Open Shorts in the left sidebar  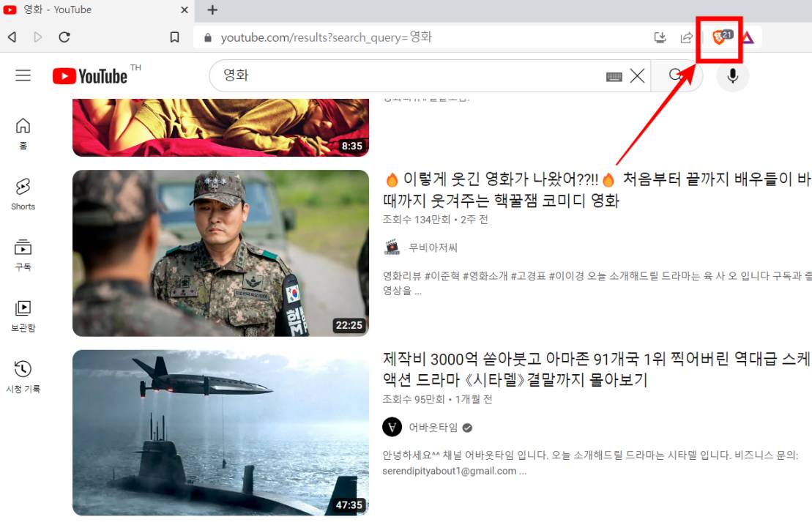23,194
